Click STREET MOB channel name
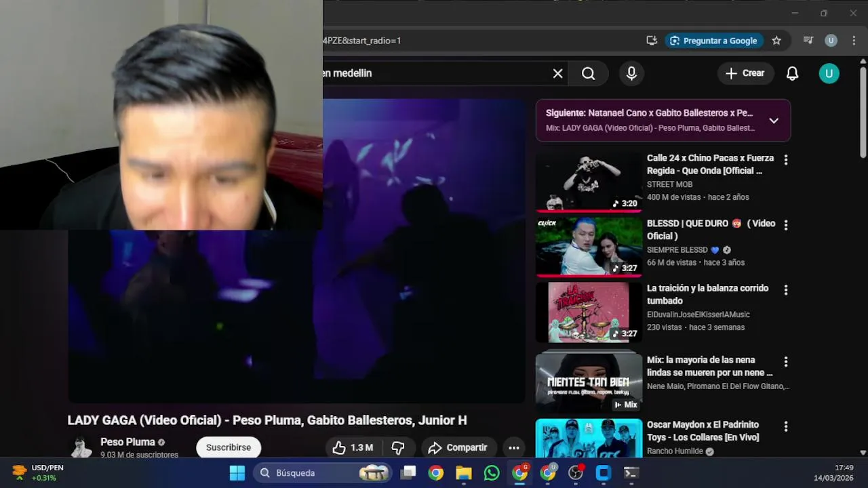This screenshot has width=868, height=488. (x=669, y=184)
